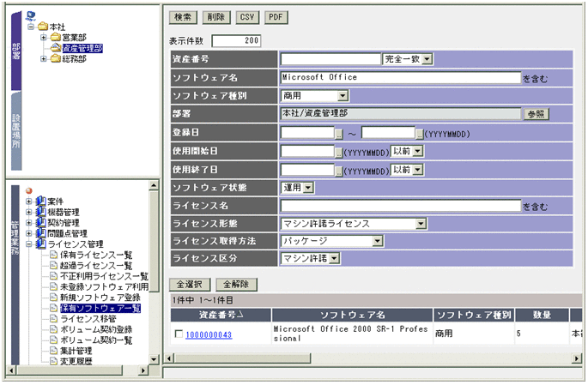Screen dimensions: 588x385
Task: Sort by 資産番号 column header
Action: [x=221, y=315]
